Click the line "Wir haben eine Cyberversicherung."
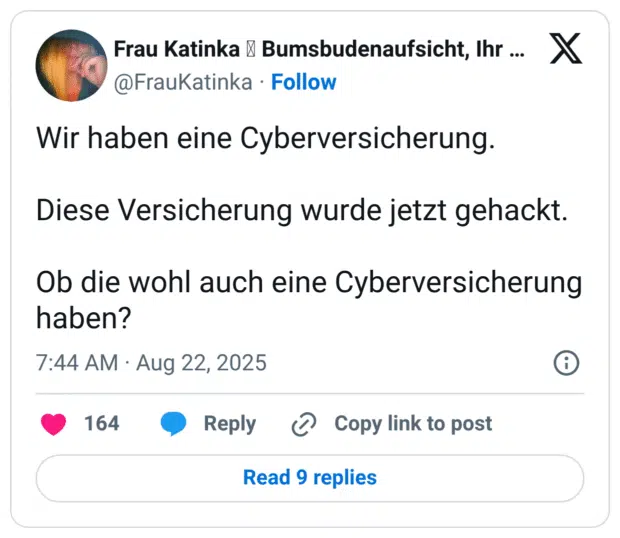The width and height of the screenshot is (620, 538). coord(266,139)
